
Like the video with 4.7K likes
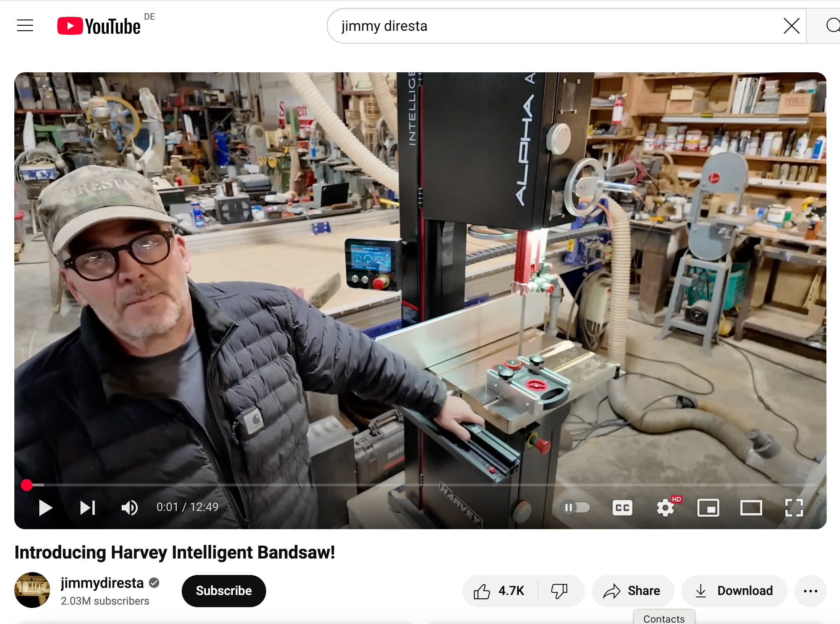pyautogui.click(x=499, y=591)
